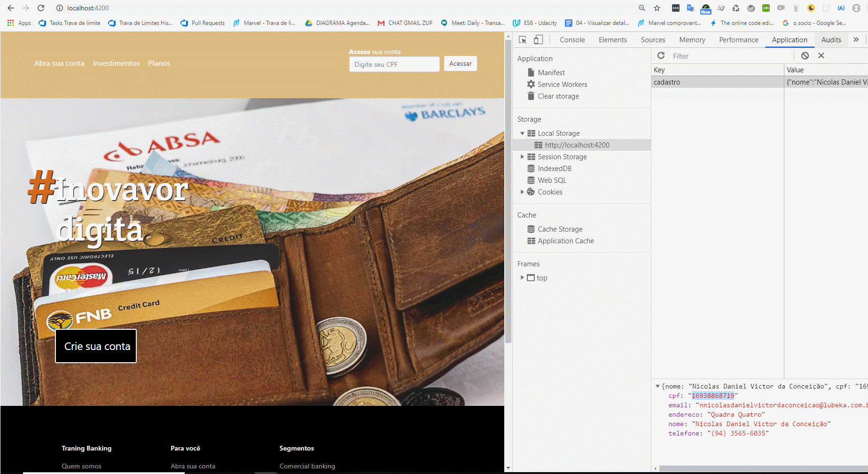Open the Manifest section
This screenshot has width=868, height=474.
coord(551,72)
